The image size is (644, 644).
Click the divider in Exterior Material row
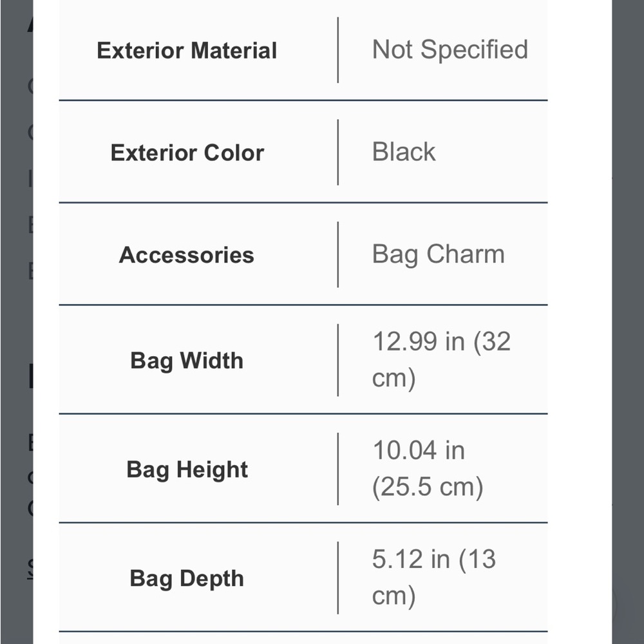[x=338, y=50]
